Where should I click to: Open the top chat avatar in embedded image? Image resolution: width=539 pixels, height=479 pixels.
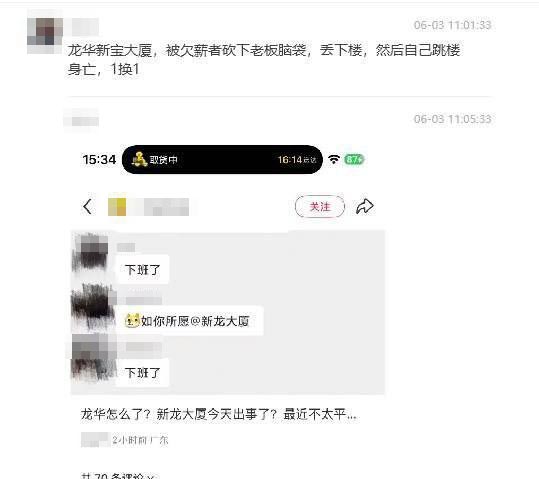point(91,252)
